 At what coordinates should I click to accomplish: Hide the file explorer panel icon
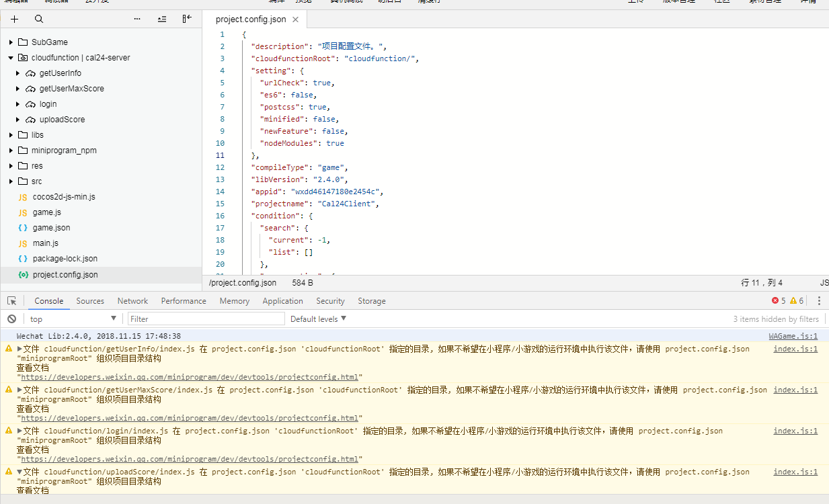point(187,19)
